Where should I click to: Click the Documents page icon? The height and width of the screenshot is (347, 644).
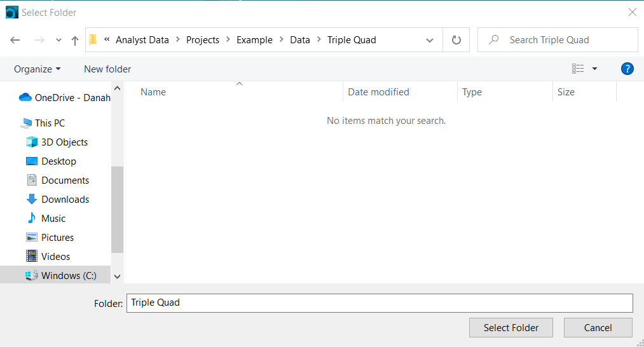pos(32,180)
